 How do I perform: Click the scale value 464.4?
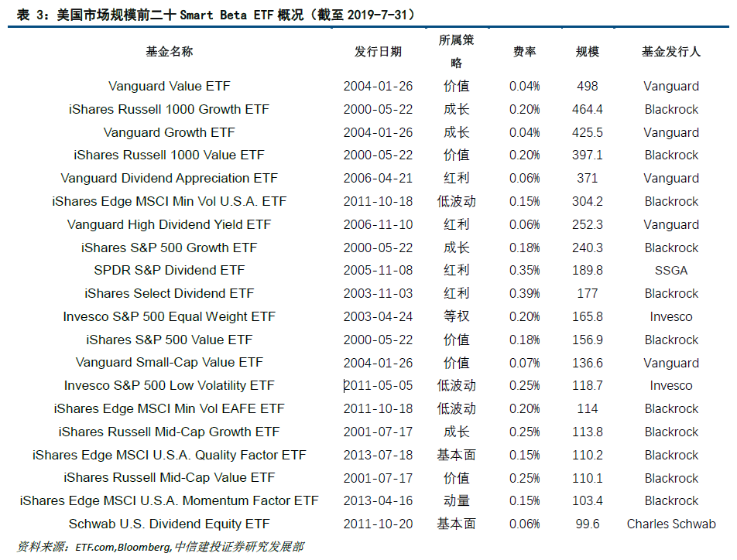point(587,109)
